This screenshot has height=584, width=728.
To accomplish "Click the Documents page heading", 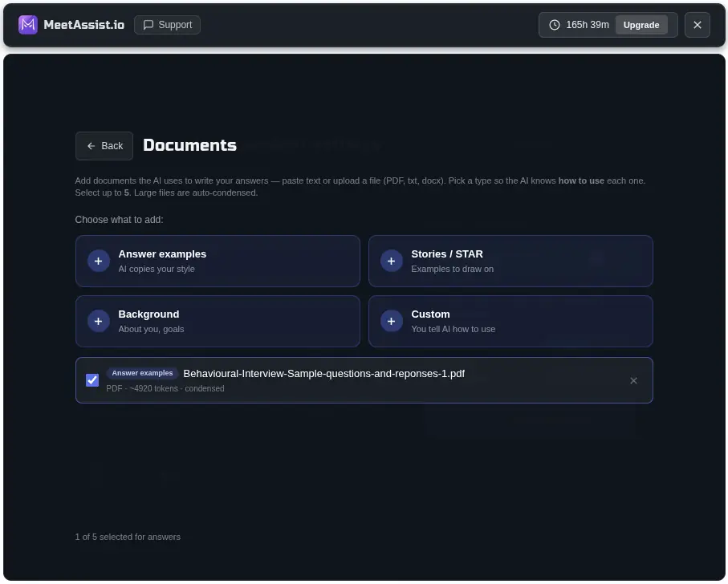I will point(190,145).
